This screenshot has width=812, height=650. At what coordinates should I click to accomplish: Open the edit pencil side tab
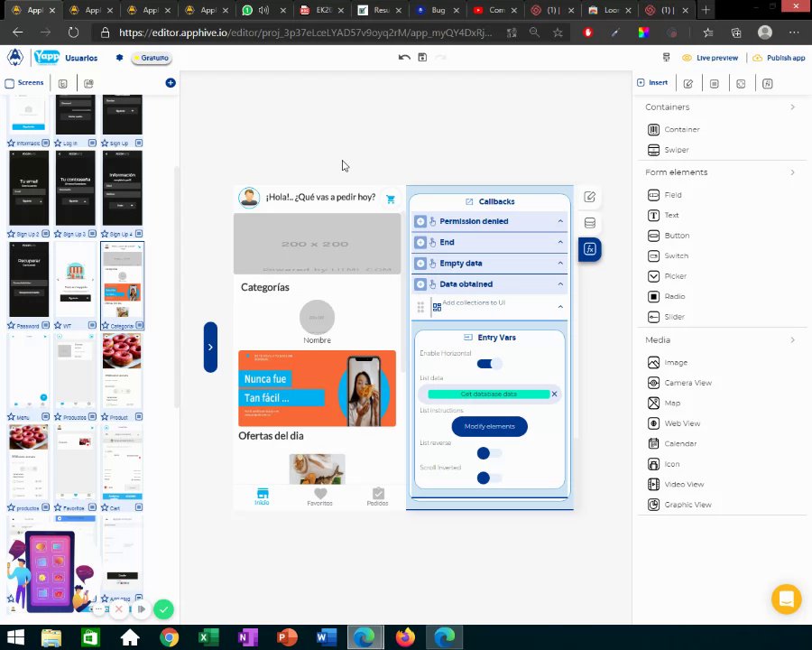click(590, 197)
